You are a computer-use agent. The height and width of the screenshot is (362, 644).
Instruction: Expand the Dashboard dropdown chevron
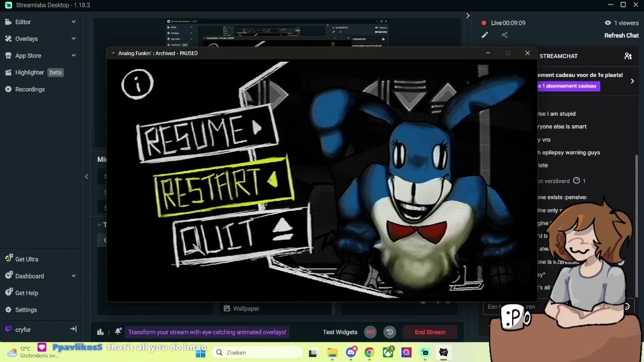pos(73,276)
